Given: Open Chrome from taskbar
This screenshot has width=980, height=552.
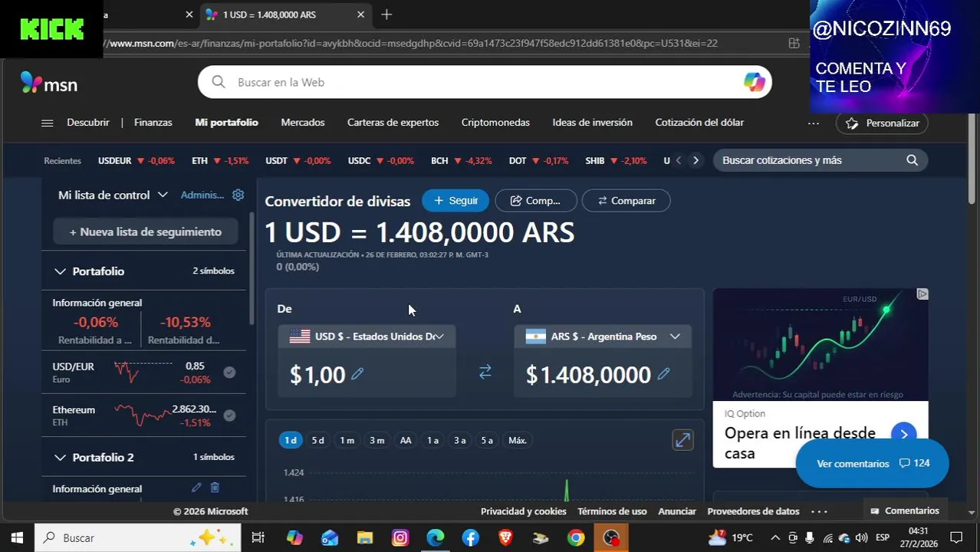Looking at the screenshot, I should click(x=576, y=537).
